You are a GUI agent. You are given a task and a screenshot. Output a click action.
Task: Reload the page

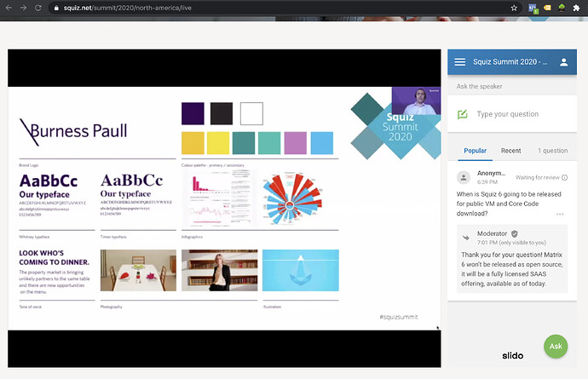click(x=38, y=7)
